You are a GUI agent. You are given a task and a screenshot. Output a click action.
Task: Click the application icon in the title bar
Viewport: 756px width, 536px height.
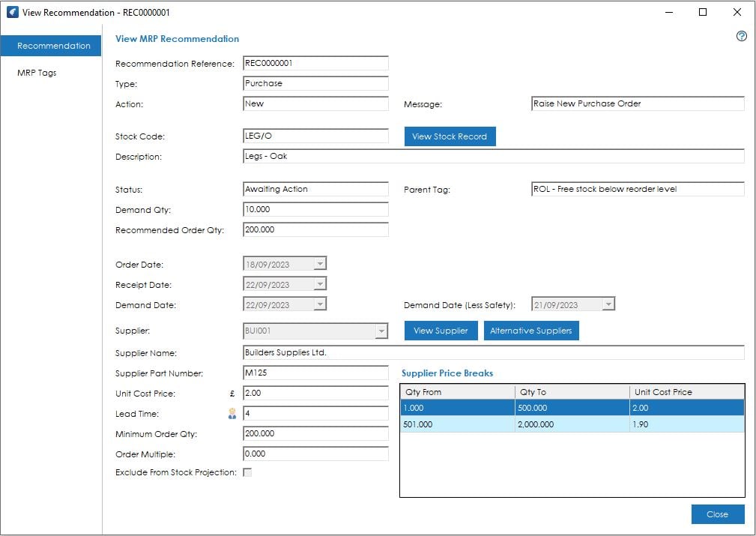(12, 12)
